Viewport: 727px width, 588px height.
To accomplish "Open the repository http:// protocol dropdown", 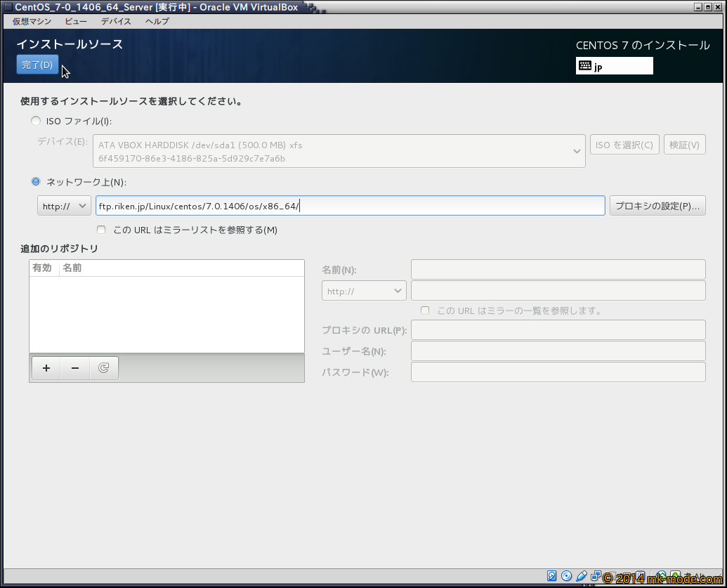I will coord(364,291).
